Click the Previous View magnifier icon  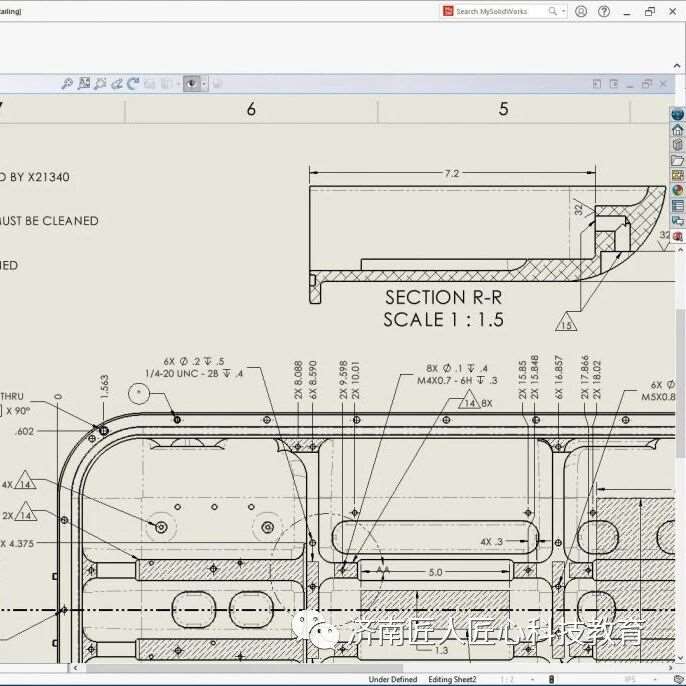(100, 83)
